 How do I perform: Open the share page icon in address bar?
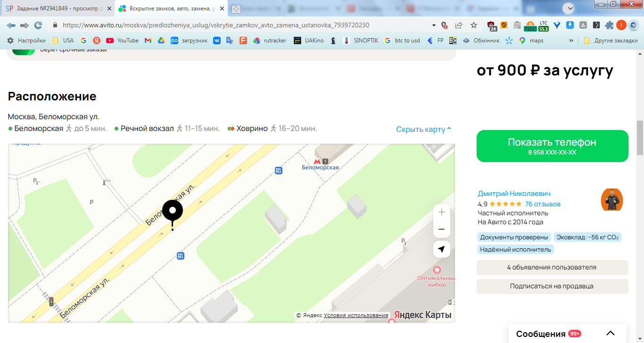[459, 25]
